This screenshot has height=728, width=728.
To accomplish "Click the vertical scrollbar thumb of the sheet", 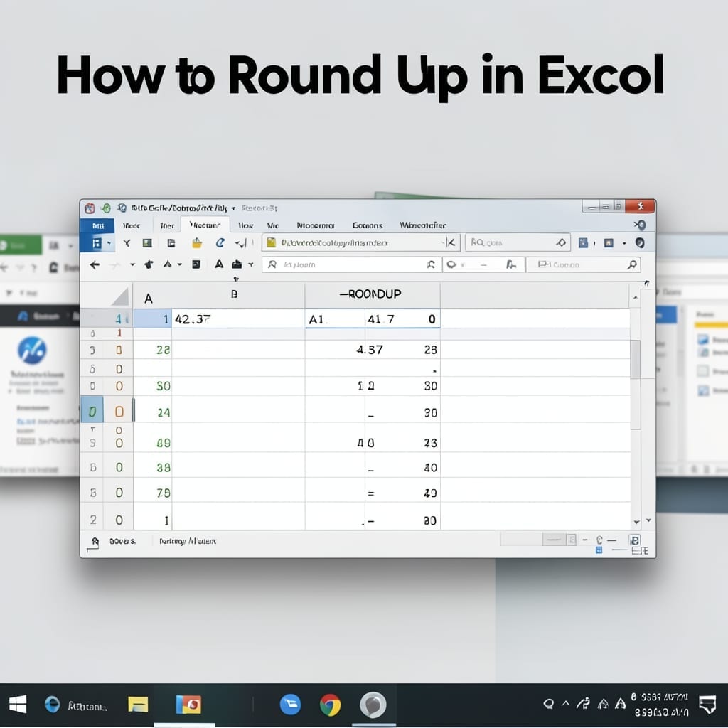I will [x=636, y=359].
